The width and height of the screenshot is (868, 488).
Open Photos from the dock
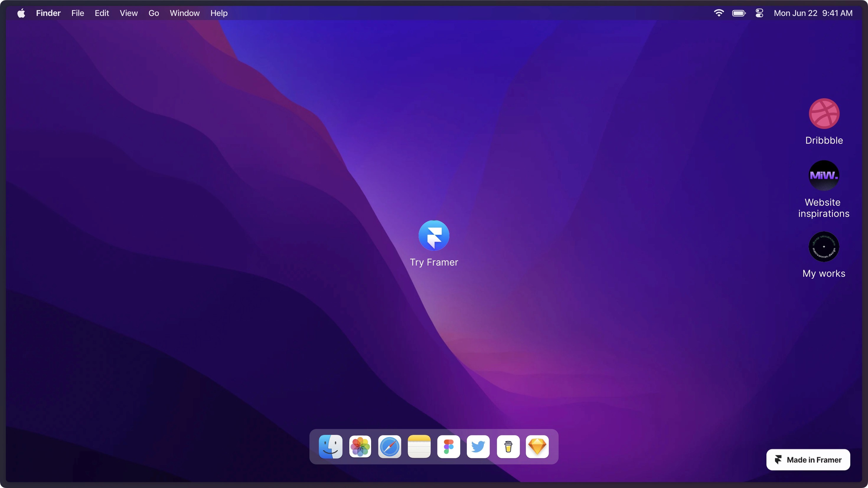(x=360, y=447)
